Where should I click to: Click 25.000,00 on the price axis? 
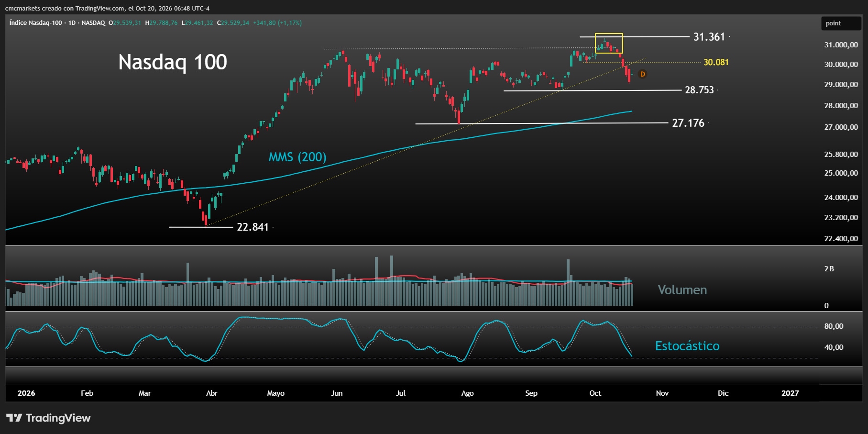pos(841,173)
